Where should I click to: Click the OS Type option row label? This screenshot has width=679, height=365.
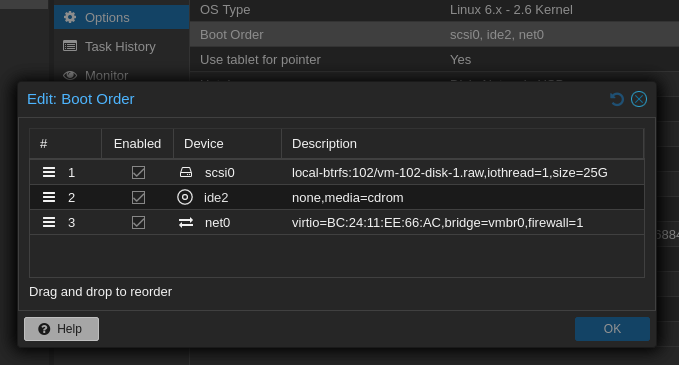coord(225,10)
